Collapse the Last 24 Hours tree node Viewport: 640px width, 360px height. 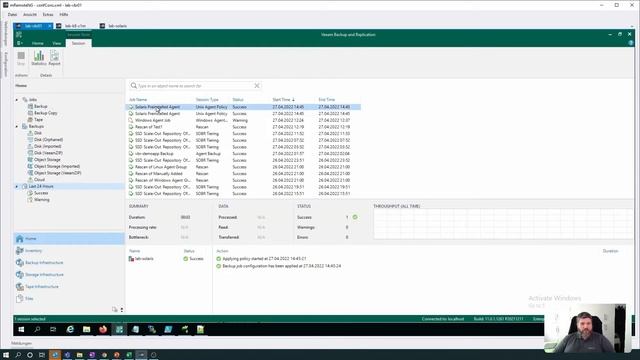tap(17, 187)
